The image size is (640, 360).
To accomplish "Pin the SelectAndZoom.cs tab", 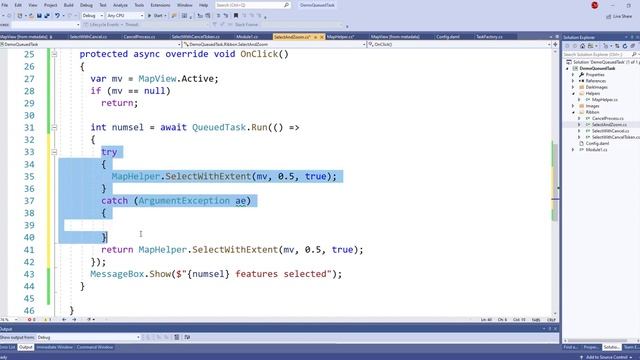I will pos(316,37).
